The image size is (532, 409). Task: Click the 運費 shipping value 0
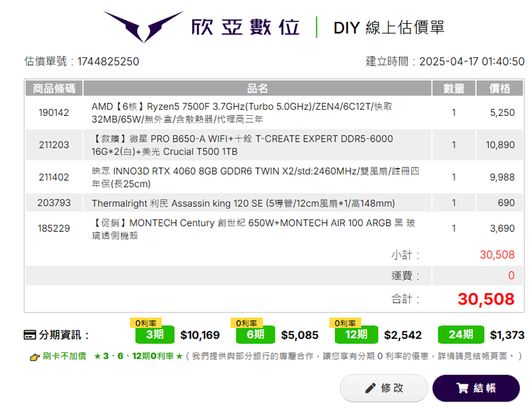[x=512, y=275]
